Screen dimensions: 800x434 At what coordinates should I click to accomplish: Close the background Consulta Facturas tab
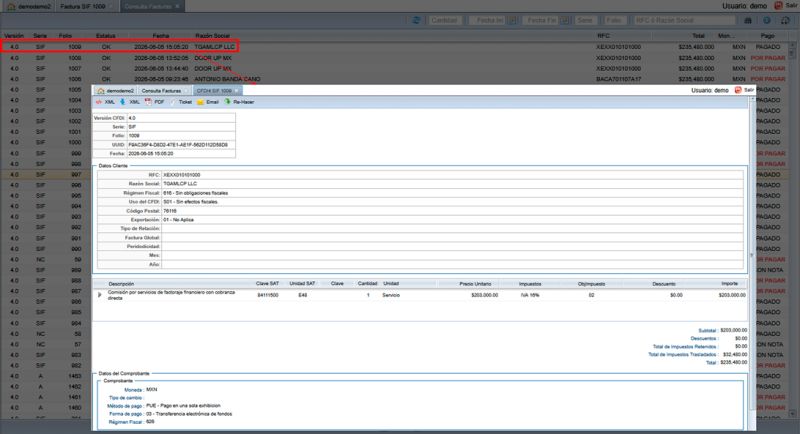(x=178, y=7)
